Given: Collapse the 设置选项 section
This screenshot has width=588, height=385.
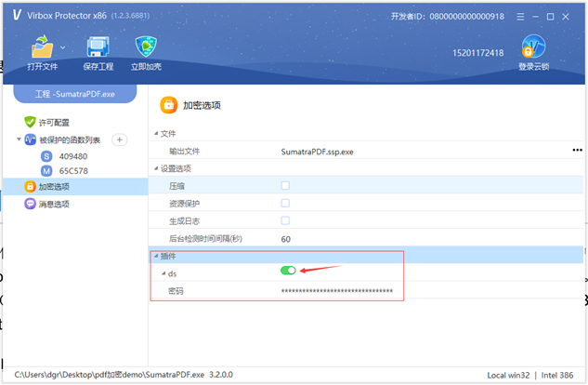Looking at the screenshot, I should point(156,168).
